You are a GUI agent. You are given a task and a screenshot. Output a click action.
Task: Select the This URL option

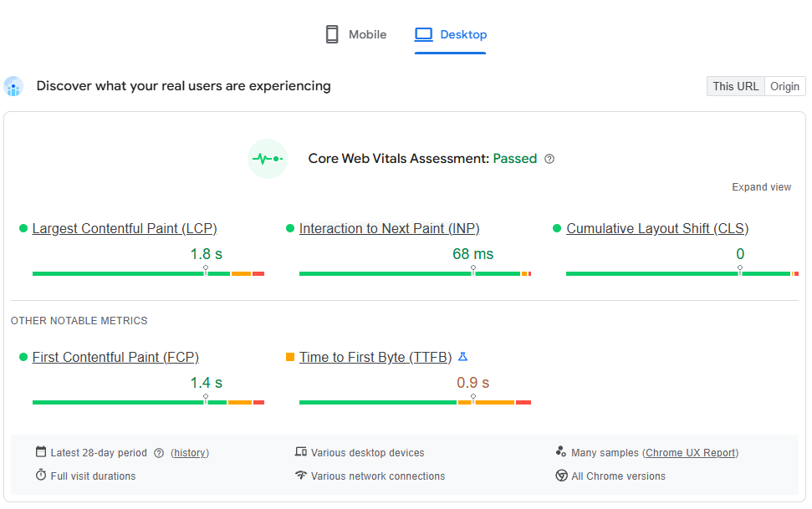tap(735, 86)
